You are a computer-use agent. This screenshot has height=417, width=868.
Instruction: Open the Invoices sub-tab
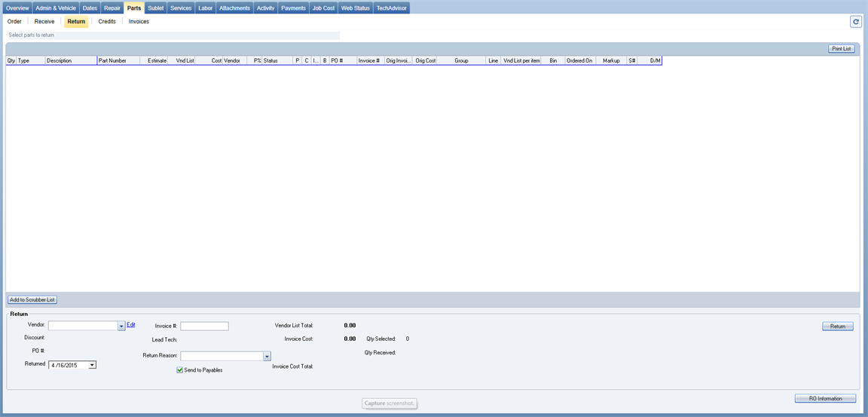(139, 22)
